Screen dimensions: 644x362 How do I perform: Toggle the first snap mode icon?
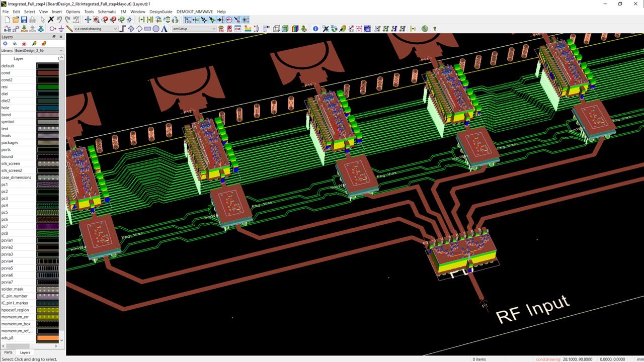188,20
